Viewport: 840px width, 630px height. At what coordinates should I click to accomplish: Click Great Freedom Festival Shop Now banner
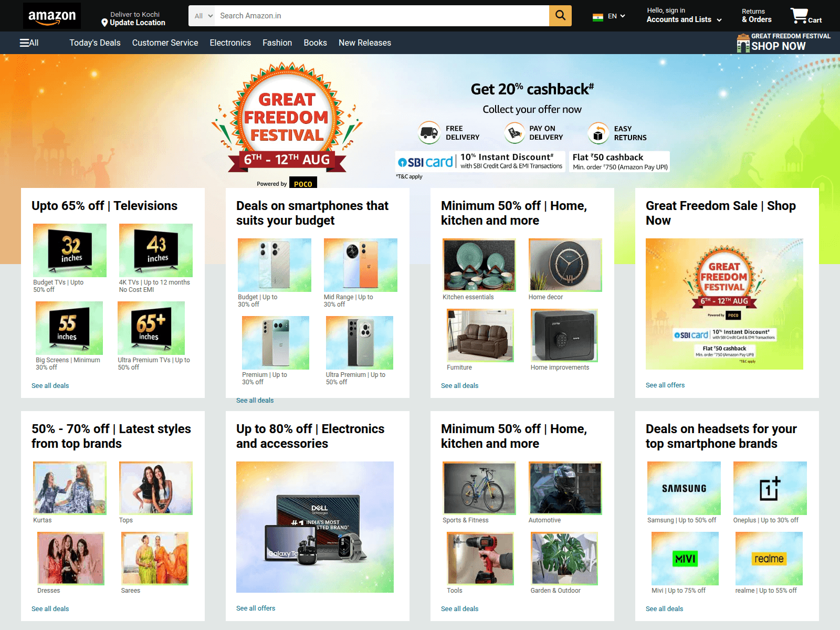coord(783,43)
